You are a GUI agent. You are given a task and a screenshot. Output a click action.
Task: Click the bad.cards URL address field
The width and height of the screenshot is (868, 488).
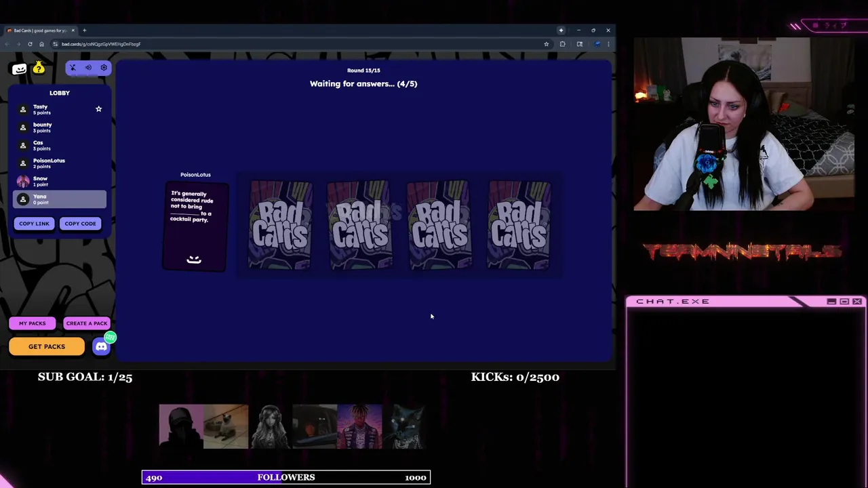point(298,44)
